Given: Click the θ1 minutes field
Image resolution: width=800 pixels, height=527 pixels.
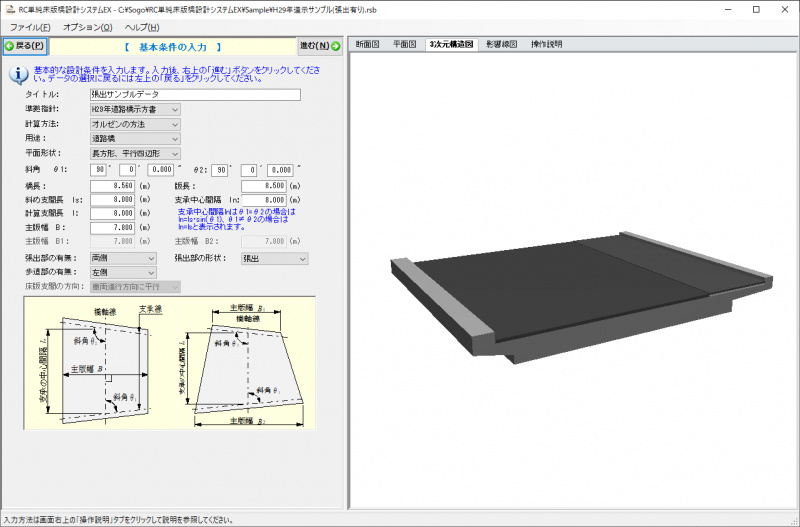Looking at the screenshot, I should point(128,170).
